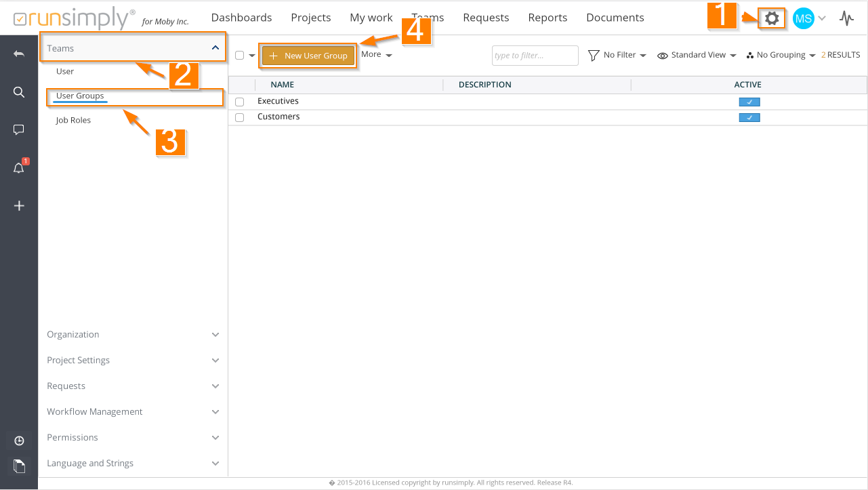Select Job Roles in Teams list
868x490 pixels.
point(73,120)
